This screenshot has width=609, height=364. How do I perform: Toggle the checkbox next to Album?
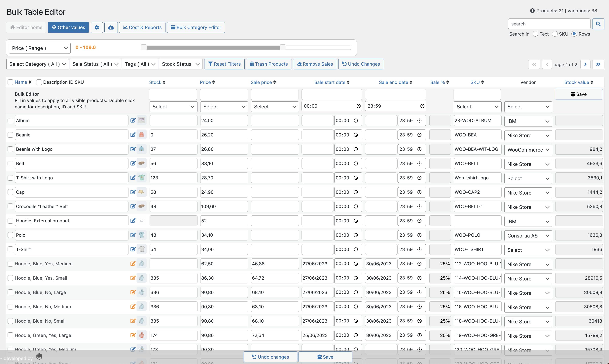10,121
